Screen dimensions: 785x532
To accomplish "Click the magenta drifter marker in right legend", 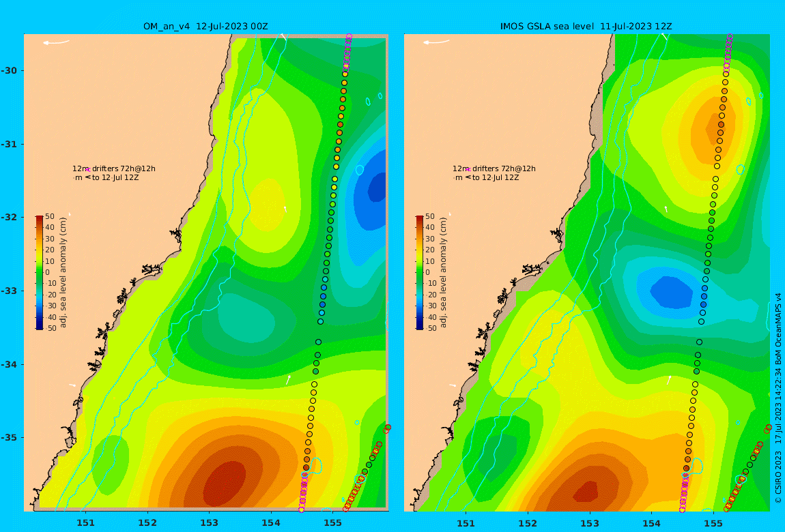I will point(468,170).
